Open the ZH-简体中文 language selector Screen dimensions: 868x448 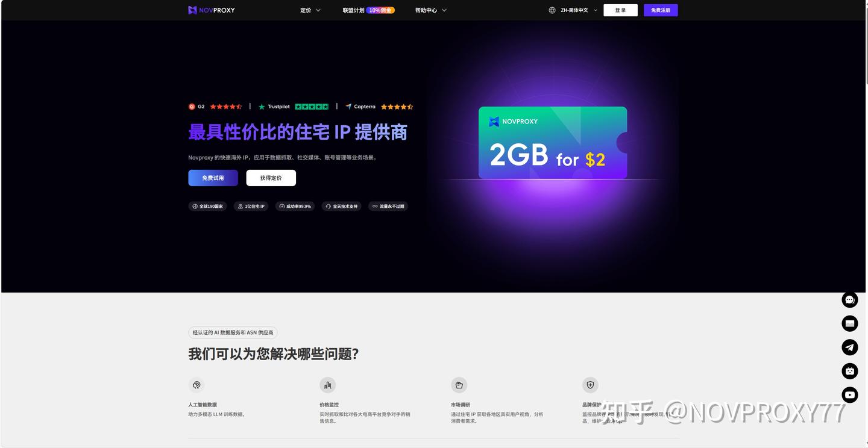[x=571, y=10]
